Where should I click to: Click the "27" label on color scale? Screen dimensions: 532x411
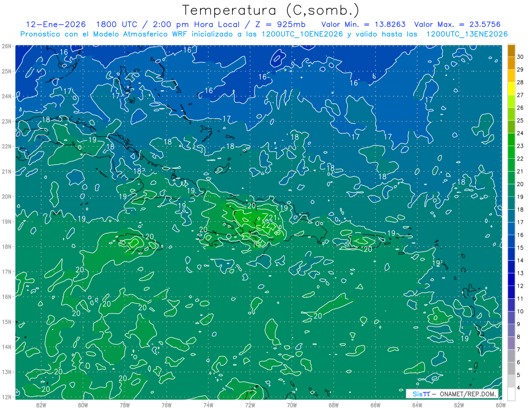tap(520, 95)
